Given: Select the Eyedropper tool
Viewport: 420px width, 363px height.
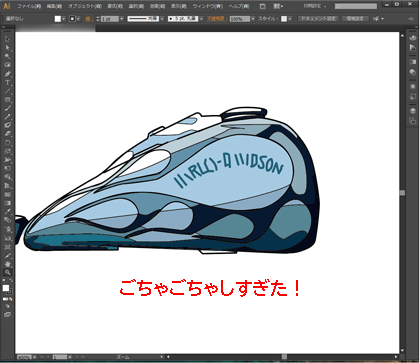Looking at the screenshot, I should tap(7, 212).
